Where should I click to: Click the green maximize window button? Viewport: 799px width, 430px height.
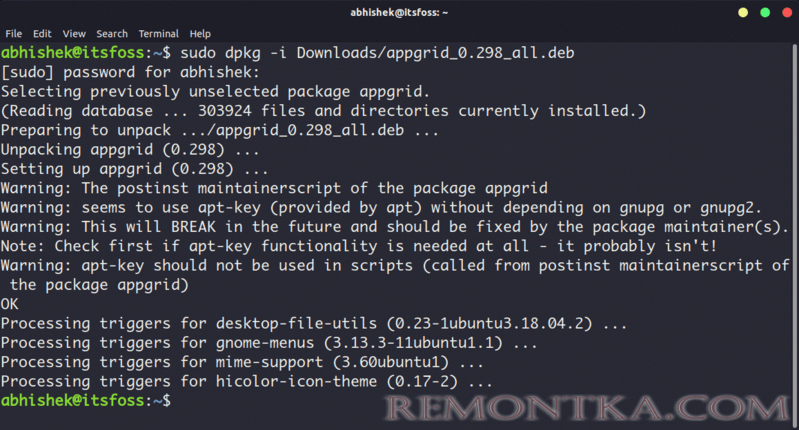click(765, 12)
